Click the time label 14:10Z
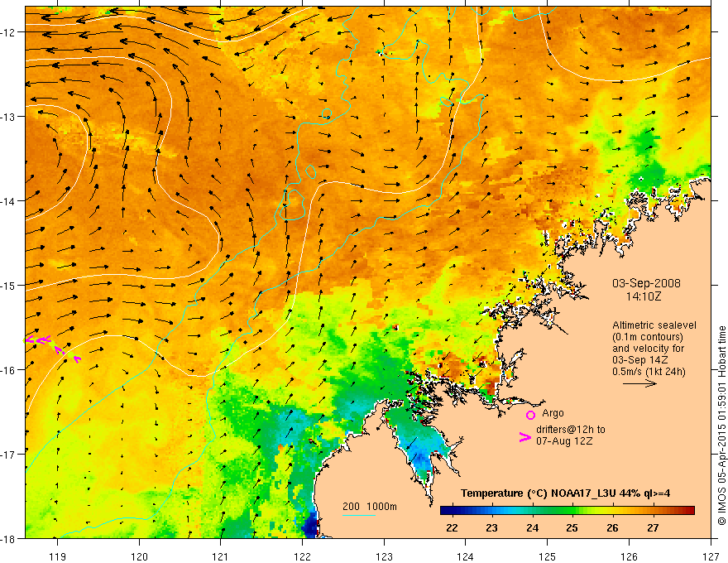The width and height of the screenshot is (728, 563). tap(643, 296)
